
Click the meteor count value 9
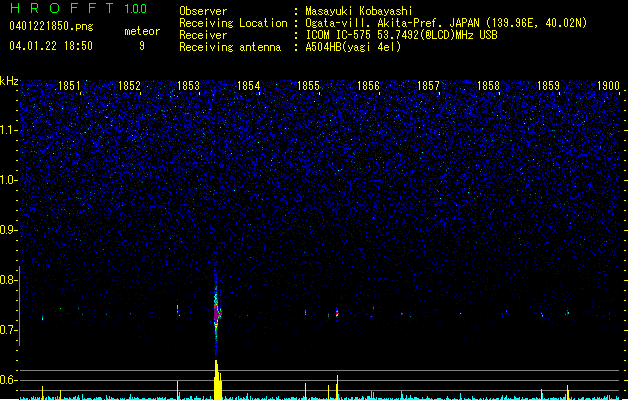pos(142,46)
